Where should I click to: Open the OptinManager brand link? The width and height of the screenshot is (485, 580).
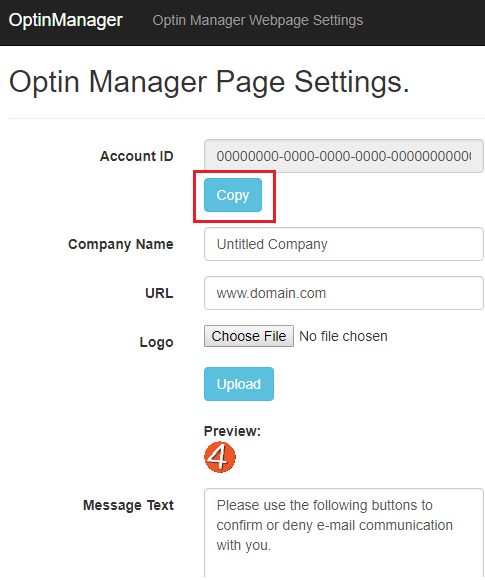pyautogui.click(x=65, y=20)
